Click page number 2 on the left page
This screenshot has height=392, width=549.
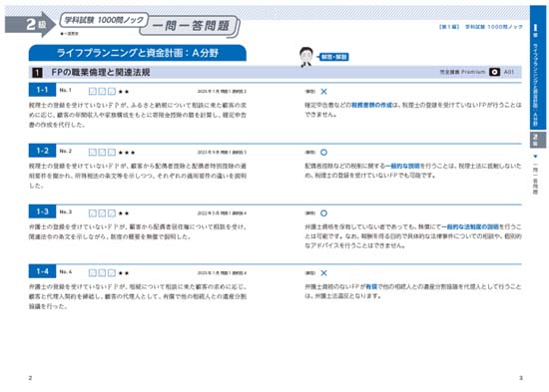tap(30, 378)
